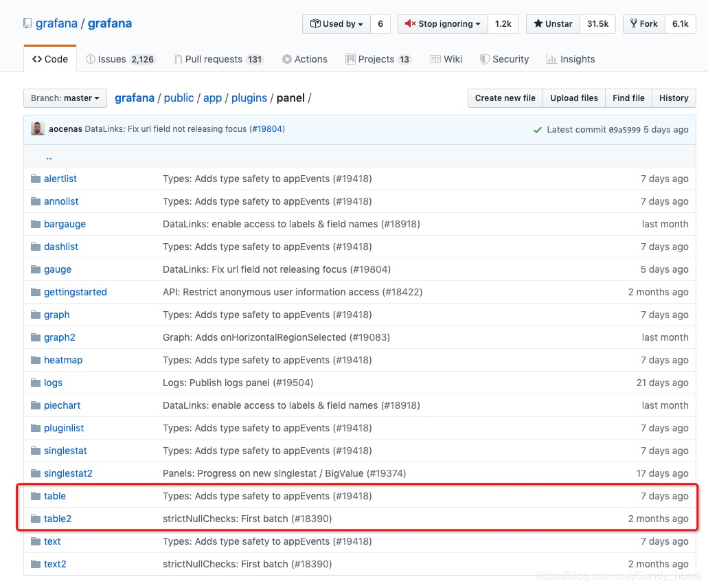Screen dimensions: 708x588
Task: Switch to the Issues tab
Action: (121, 59)
